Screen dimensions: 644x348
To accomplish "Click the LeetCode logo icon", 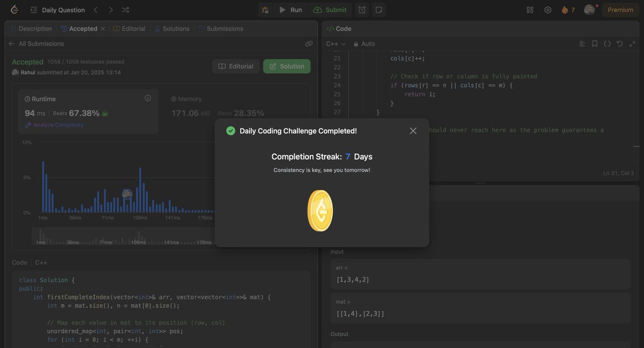I will tap(14, 10).
